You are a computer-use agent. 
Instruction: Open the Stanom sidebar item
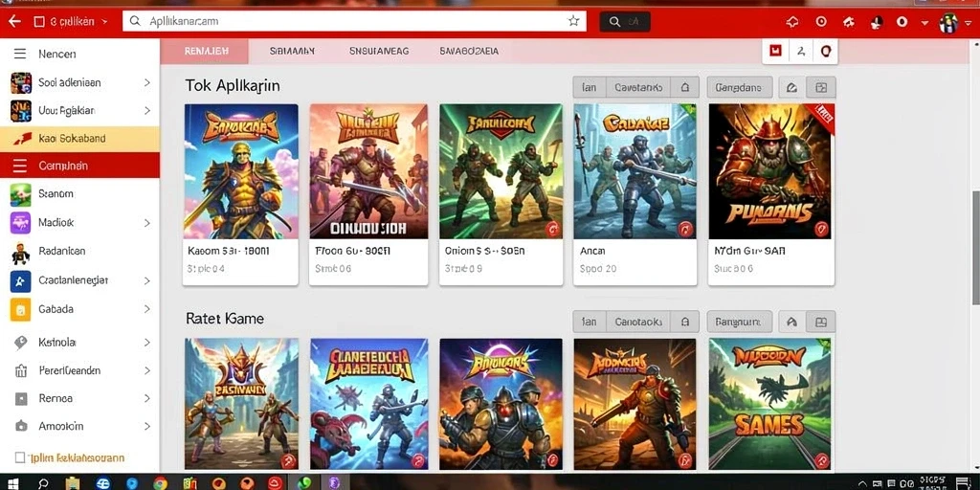80,194
